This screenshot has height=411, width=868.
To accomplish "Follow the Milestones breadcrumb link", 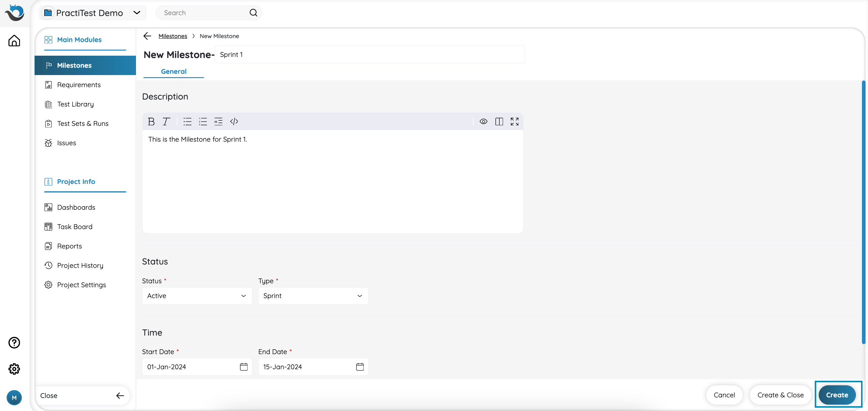I will [173, 36].
